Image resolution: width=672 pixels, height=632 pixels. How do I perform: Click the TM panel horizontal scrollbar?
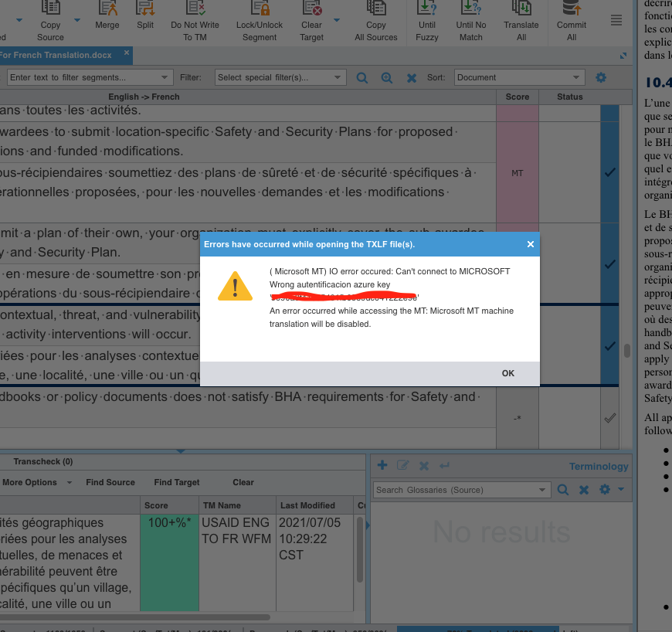135,617
